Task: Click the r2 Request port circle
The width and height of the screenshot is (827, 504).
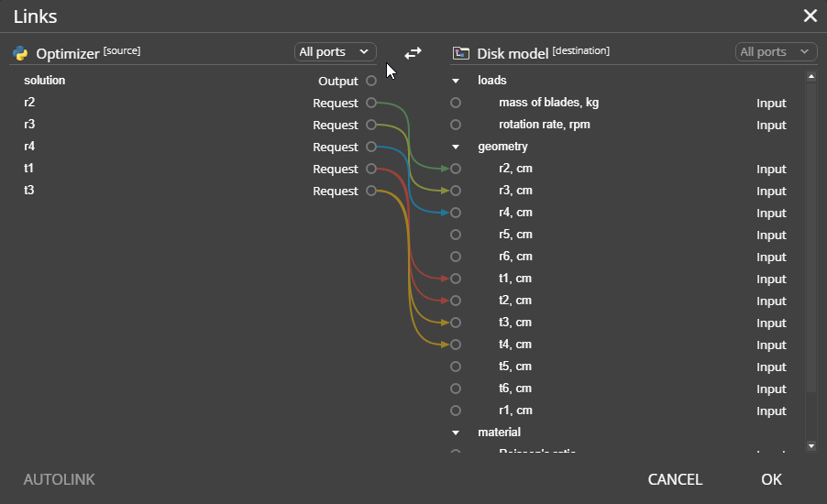Action: click(x=370, y=103)
